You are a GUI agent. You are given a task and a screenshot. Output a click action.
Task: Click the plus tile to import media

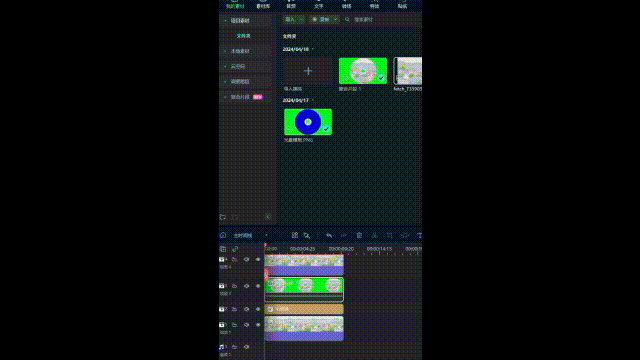[308, 71]
